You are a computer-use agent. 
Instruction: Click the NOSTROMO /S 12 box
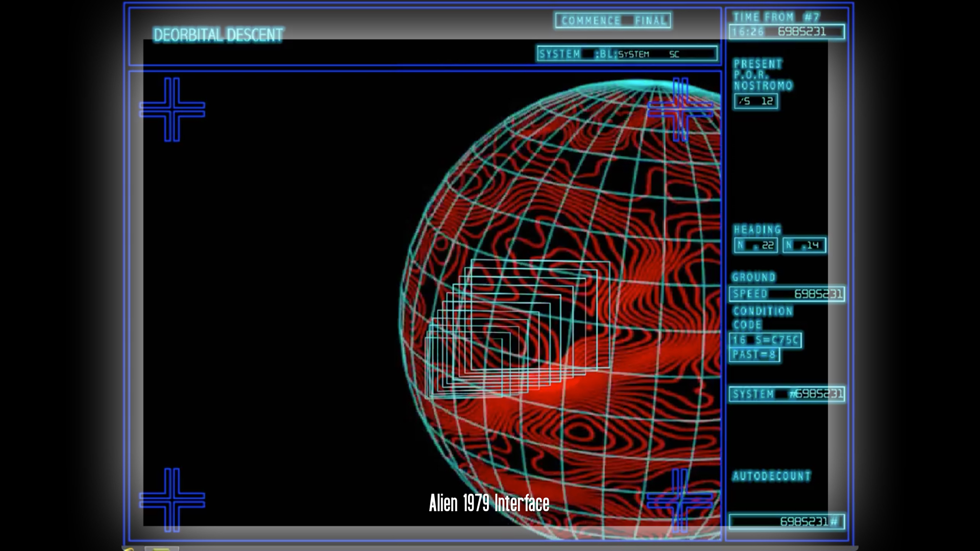pos(756,101)
